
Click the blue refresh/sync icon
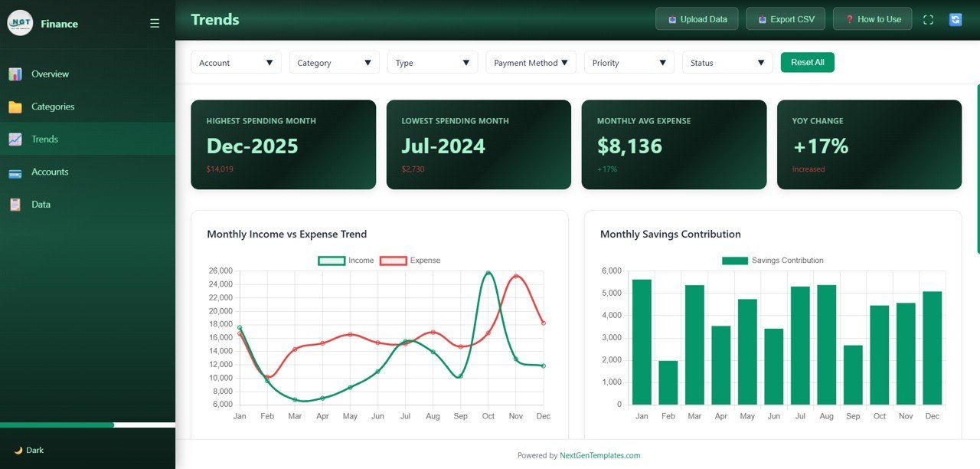tap(955, 20)
